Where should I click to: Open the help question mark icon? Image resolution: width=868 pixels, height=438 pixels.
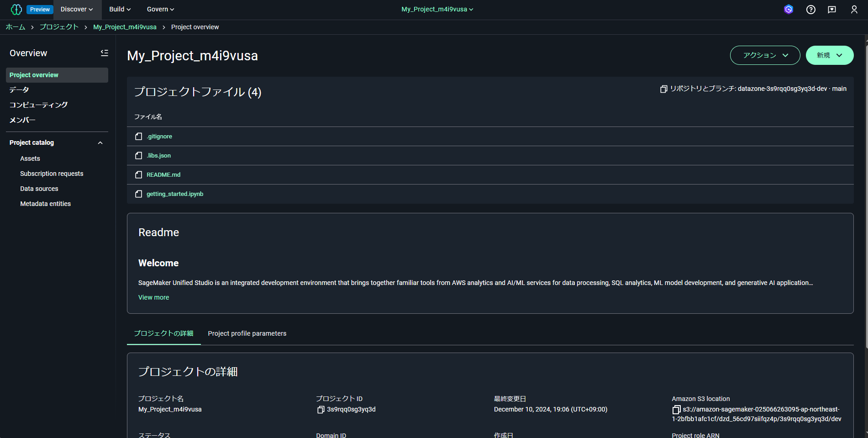(811, 10)
